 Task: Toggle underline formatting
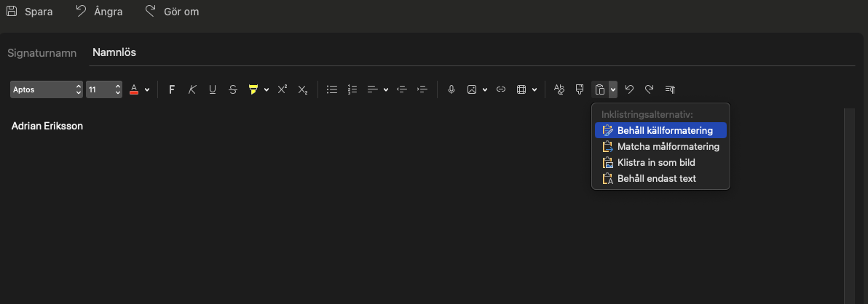point(213,89)
